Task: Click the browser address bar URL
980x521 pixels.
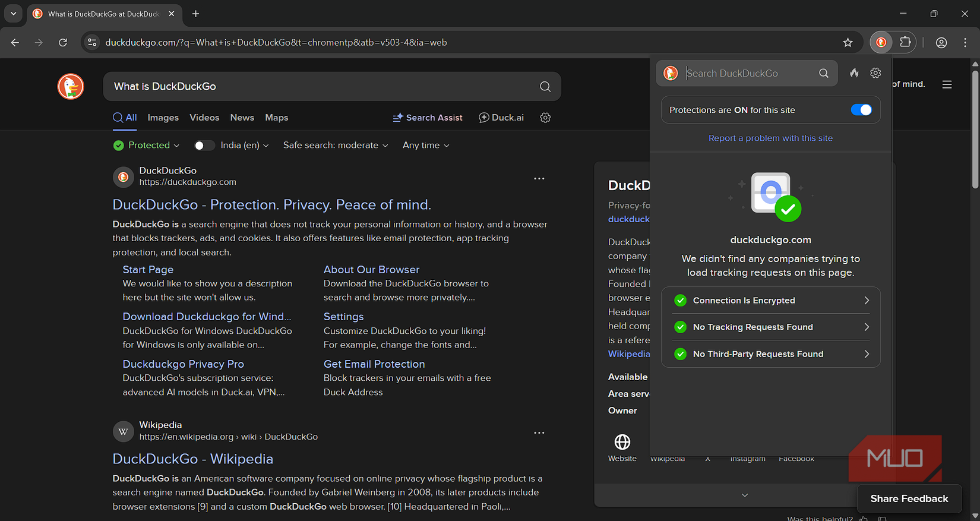Action: 276,42
